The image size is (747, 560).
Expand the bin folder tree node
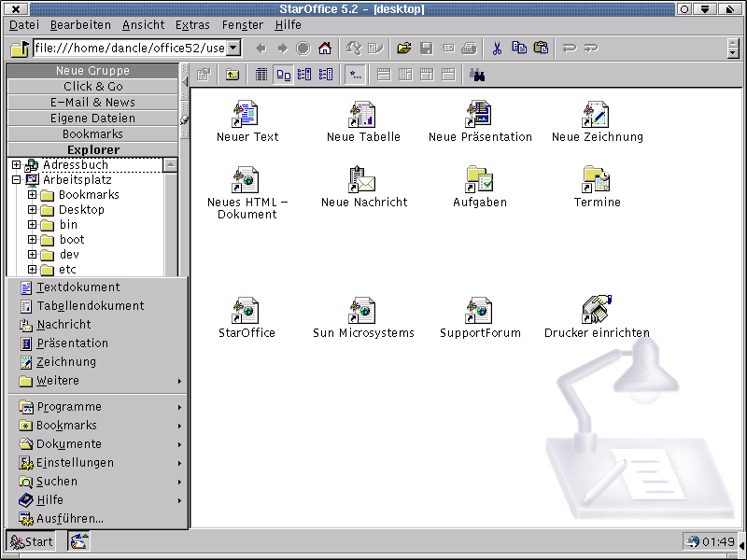32,224
